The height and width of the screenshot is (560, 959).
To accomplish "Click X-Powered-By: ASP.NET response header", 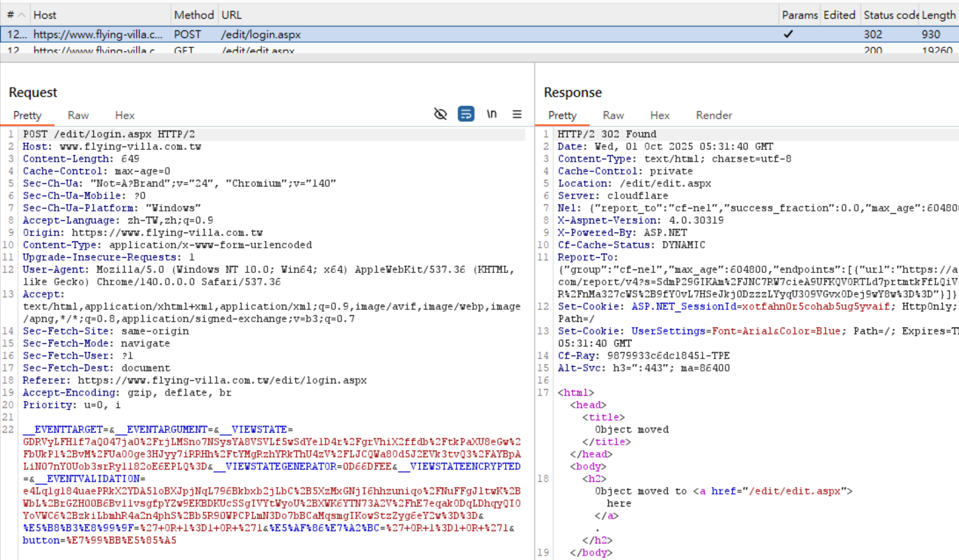I will coord(622,233).
